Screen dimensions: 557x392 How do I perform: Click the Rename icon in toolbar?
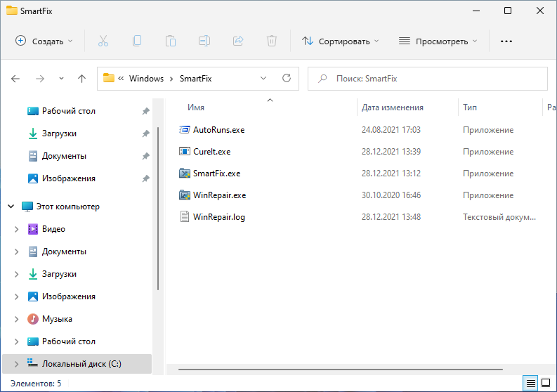[x=204, y=41]
